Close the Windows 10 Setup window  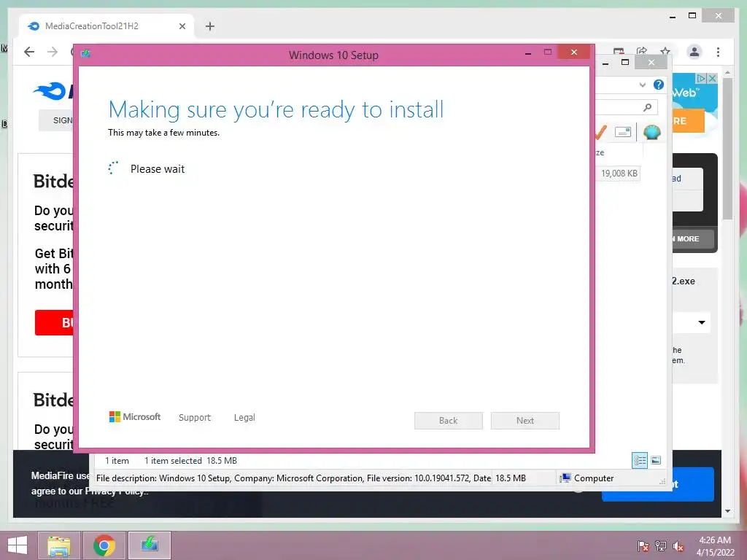click(573, 52)
